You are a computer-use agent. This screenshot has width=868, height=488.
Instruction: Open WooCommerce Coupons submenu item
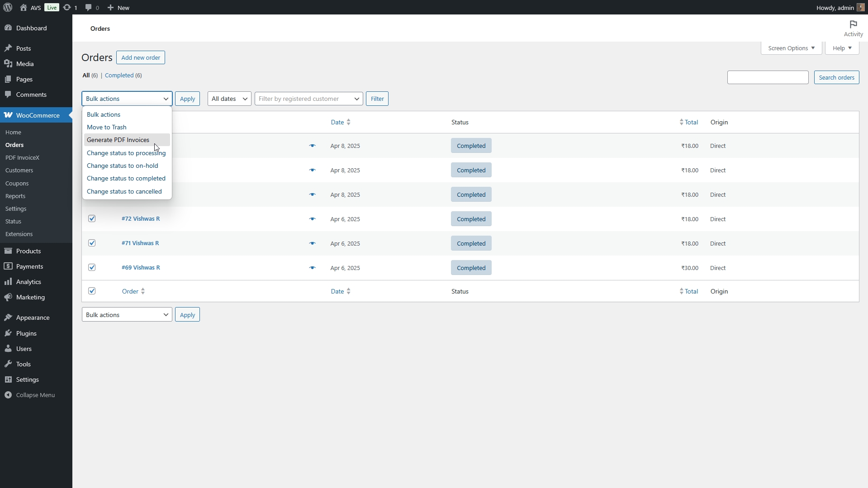click(x=17, y=183)
